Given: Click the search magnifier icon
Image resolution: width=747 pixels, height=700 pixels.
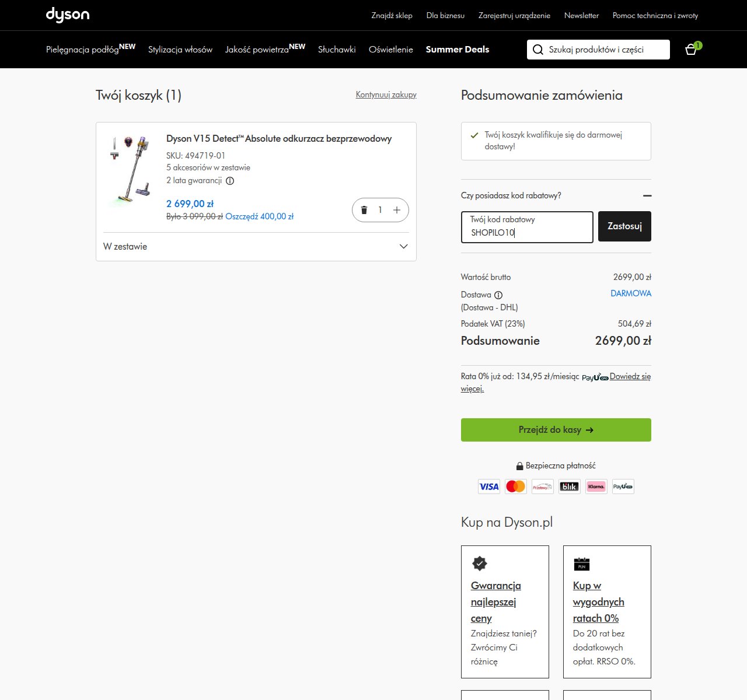Looking at the screenshot, I should pyautogui.click(x=538, y=50).
